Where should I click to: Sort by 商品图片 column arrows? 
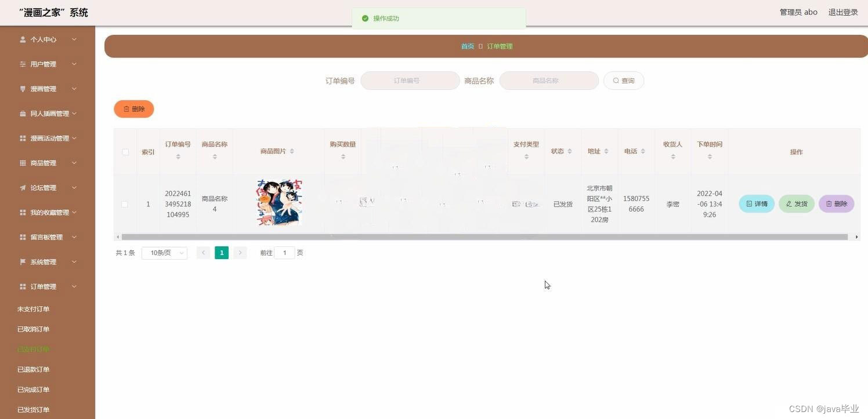(x=292, y=151)
